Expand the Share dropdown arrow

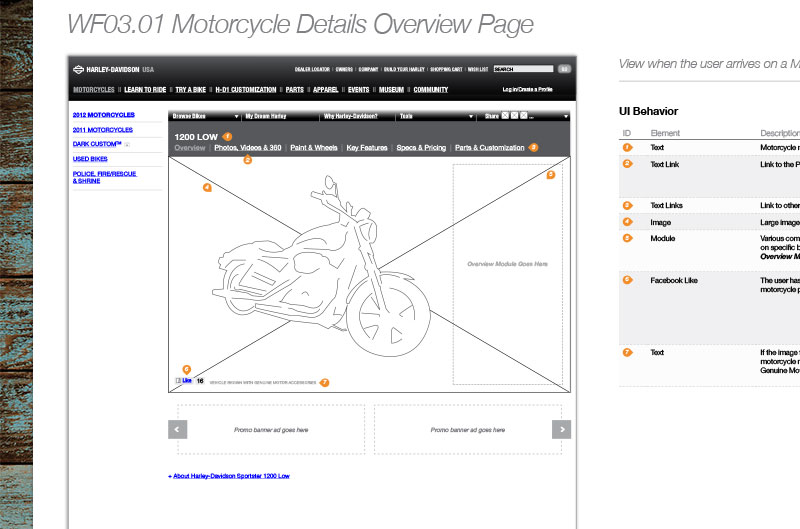566,116
